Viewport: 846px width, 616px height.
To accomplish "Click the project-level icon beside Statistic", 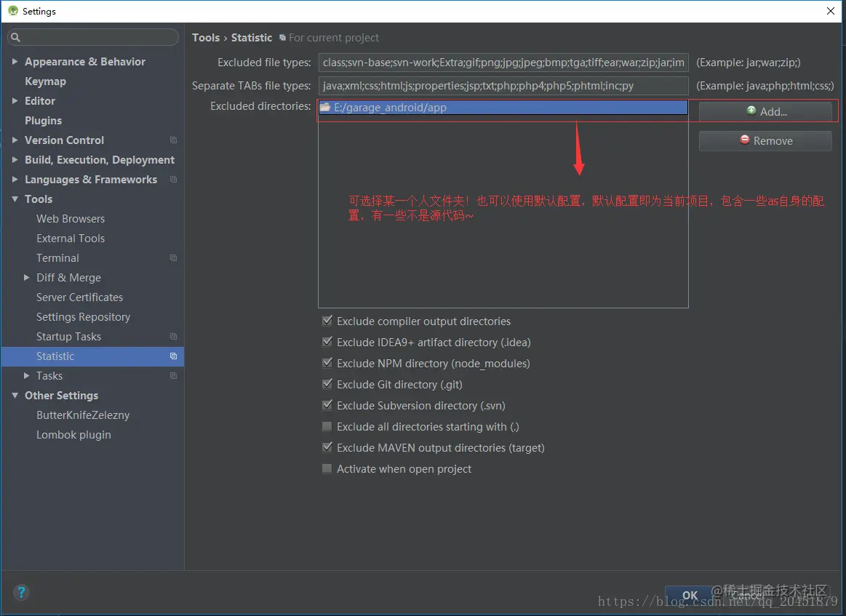I will (173, 356).
